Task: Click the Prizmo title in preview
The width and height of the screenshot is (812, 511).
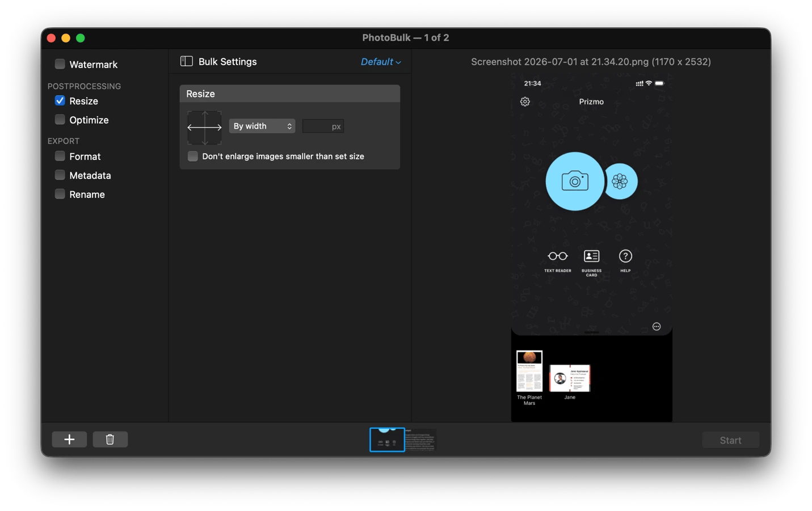Action: tap(591, 102)
